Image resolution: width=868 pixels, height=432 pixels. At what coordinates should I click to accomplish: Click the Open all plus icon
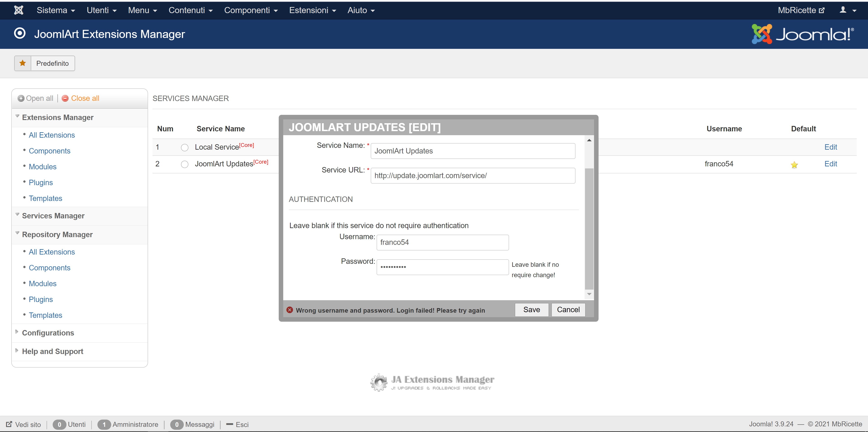[21, 98]
